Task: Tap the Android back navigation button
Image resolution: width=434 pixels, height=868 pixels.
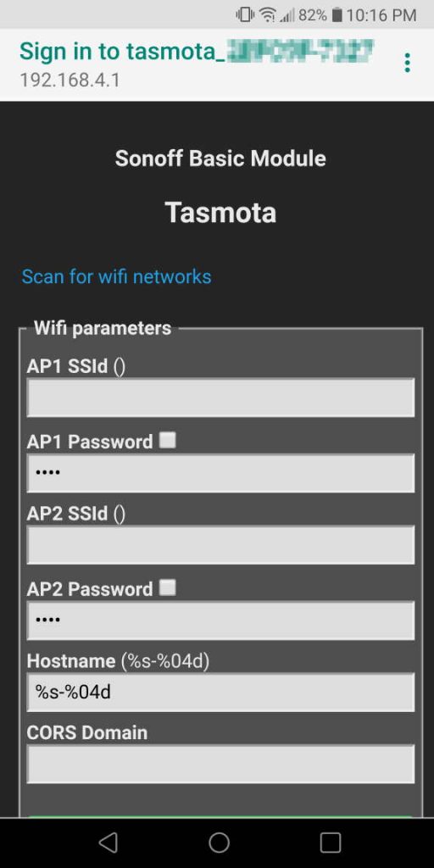Action: tap(108, 843)
